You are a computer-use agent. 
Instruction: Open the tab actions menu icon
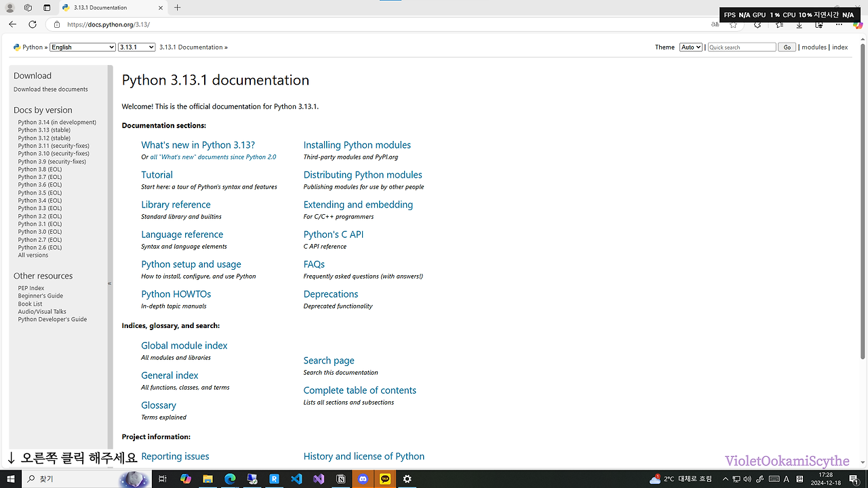47,7
